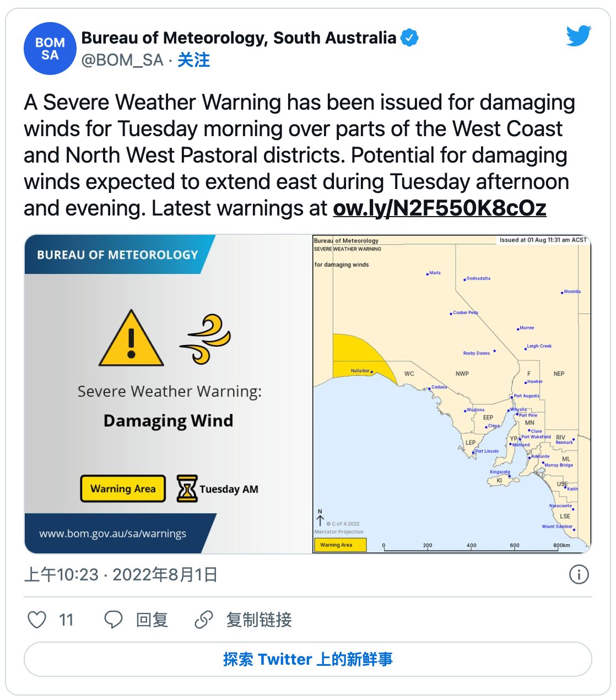The width and height of the screenshot is (616, 700).
Task: Click the 探索 Twitter 上的新鲜事 button
Action: pos(307,659)
